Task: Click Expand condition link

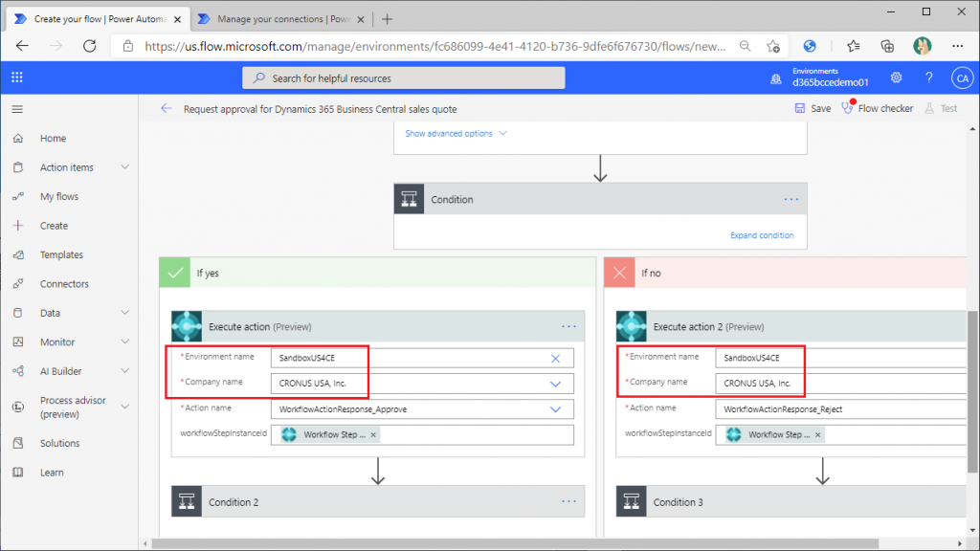Action: coord(762,235)
